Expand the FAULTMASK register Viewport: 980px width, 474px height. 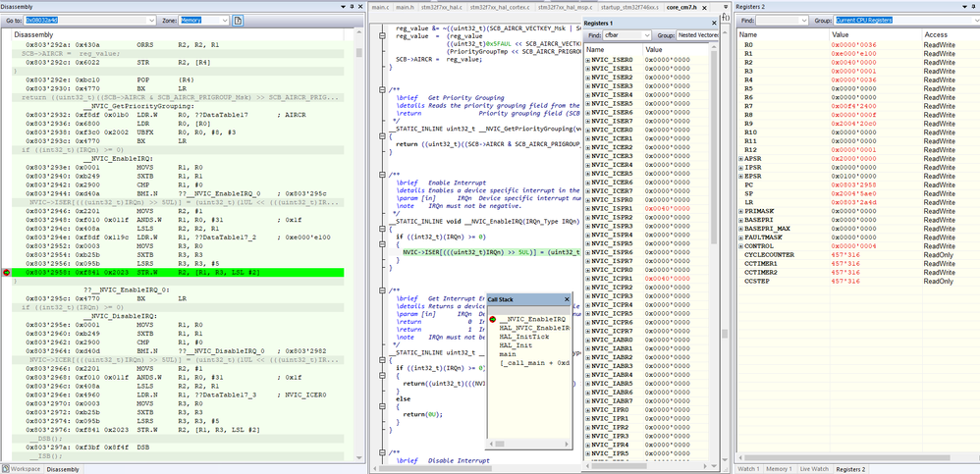(741, 237)
